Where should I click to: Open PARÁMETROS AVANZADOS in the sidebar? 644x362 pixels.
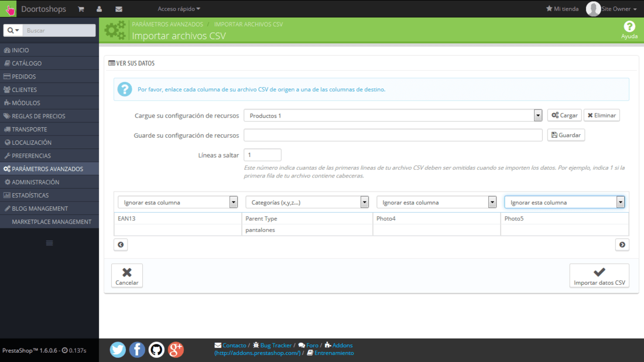click(x=49, y=169)
